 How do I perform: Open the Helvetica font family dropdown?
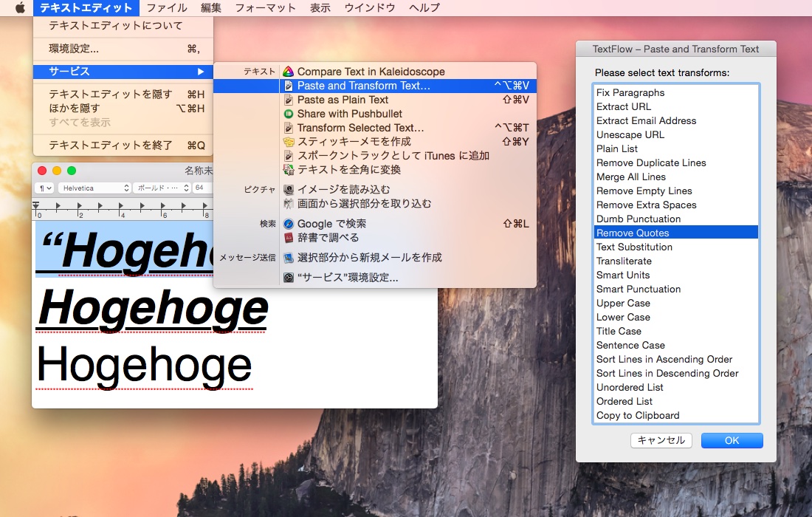[x=94, y=188]
